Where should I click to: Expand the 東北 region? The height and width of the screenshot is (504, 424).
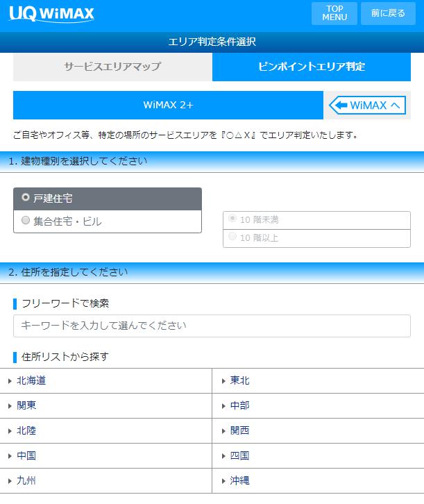318,381
